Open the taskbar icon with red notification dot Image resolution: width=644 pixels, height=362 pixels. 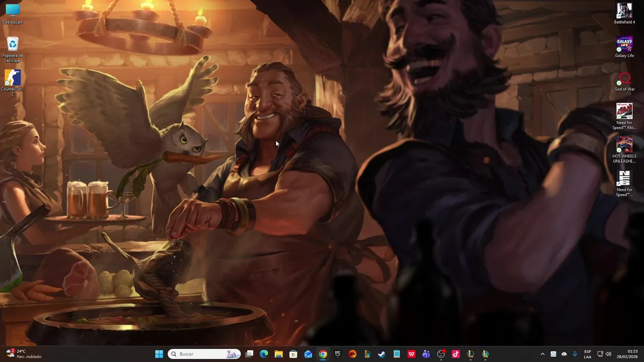coord(441,354)
